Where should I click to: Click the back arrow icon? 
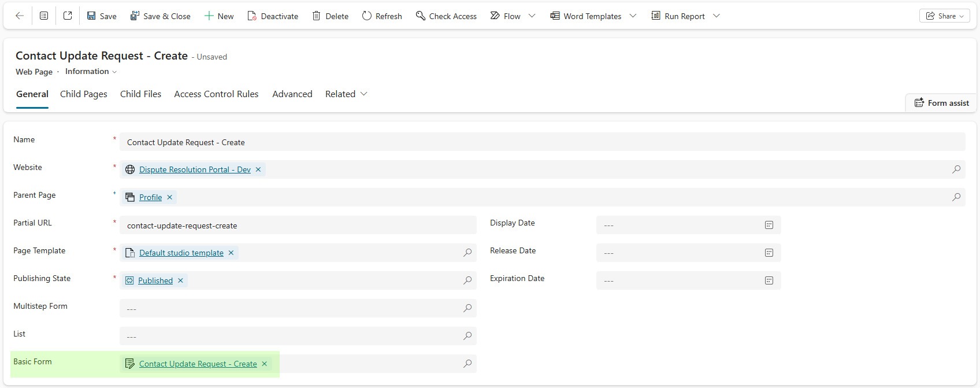pos(20,16)
